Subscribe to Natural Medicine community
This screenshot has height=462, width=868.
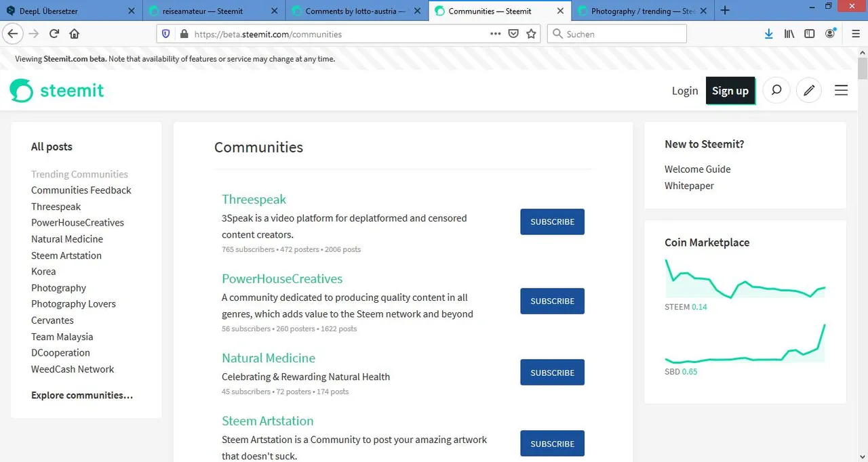tap(552, 373)
